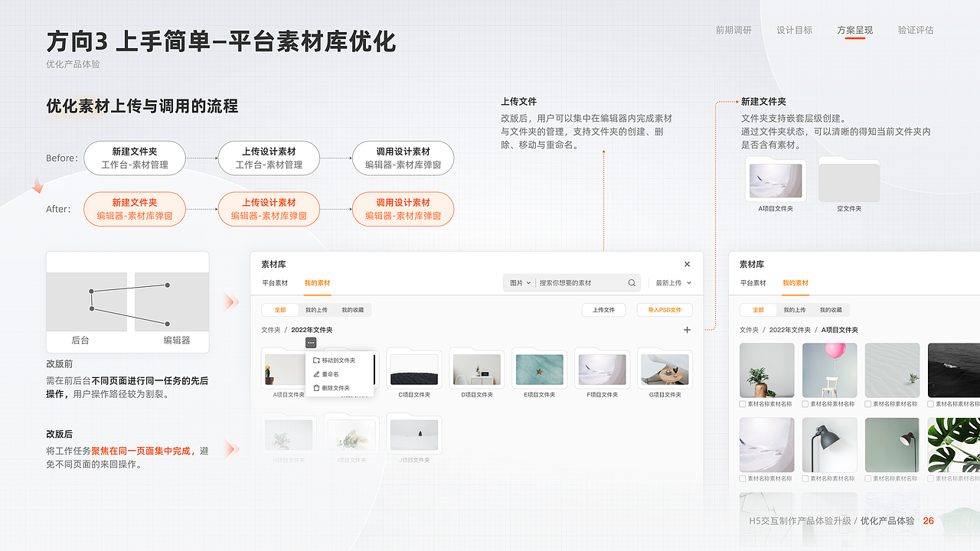Open the faded I项目文件夹 folder
The width and height of the screenshot is (980, 551).
(351, 434)
